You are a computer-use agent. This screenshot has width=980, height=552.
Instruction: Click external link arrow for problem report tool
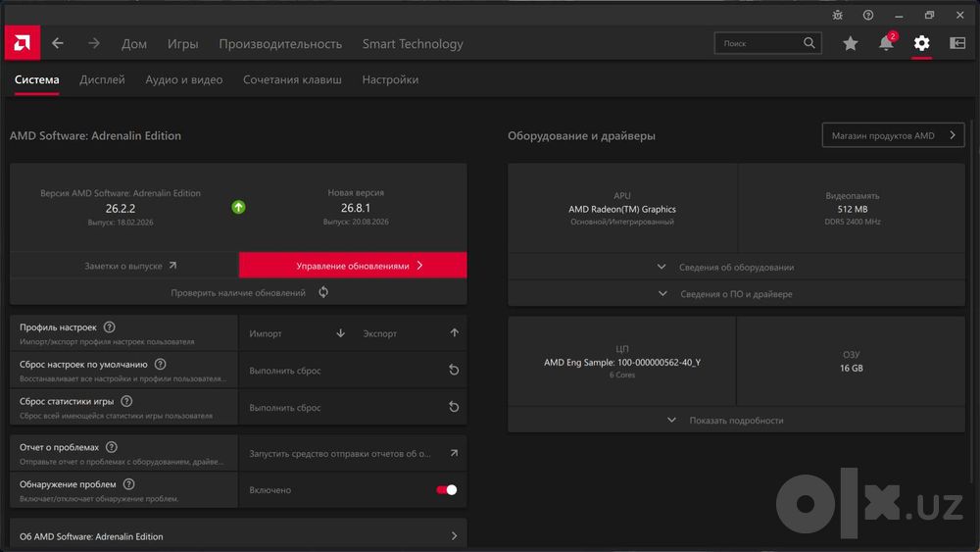click(x=454, y=453)
